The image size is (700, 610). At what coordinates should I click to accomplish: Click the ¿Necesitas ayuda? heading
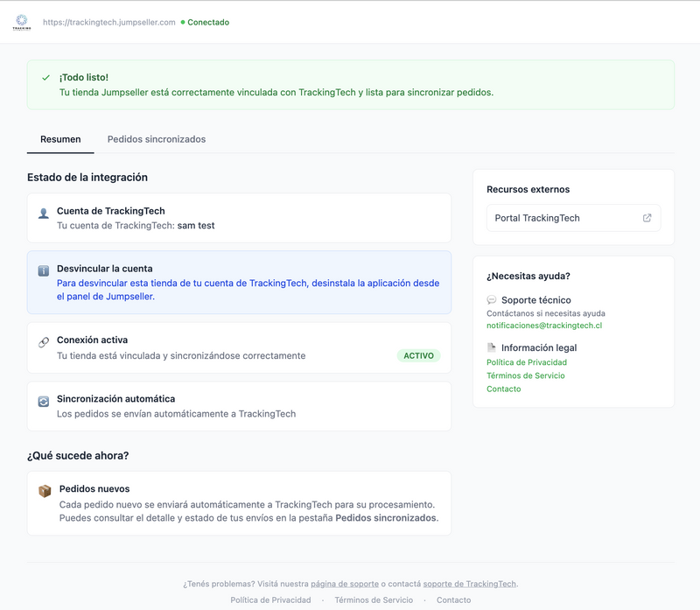[528, 276]
